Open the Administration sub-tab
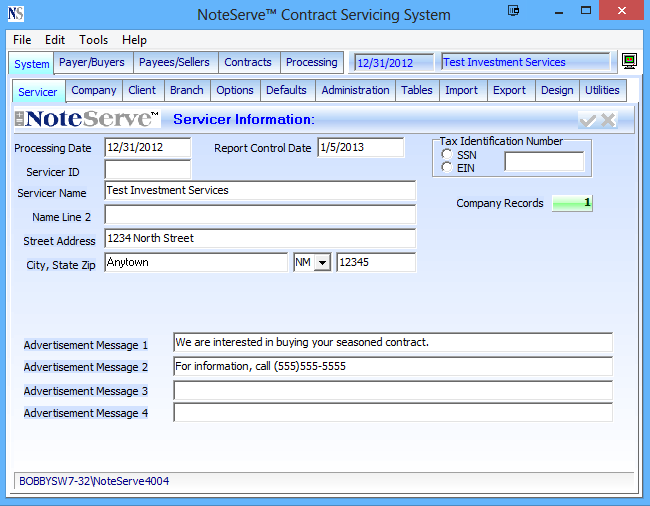 point(355,90)
